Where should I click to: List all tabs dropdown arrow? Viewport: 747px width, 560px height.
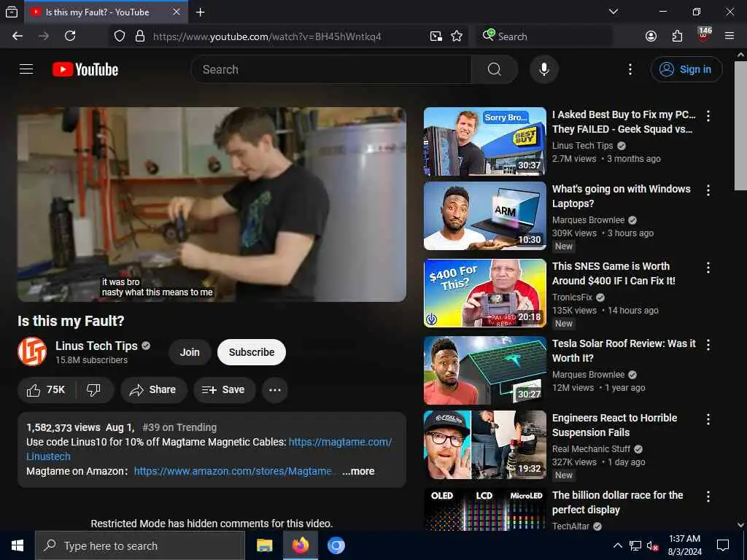pyautogui.click(x=614, y=12)
